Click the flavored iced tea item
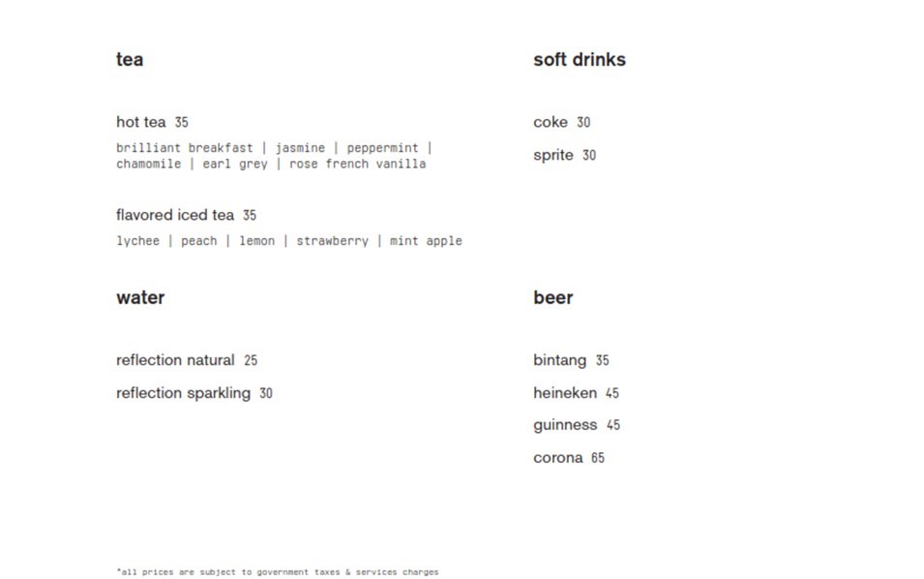The height and width of the screenshot is (579, 924). 175,215
